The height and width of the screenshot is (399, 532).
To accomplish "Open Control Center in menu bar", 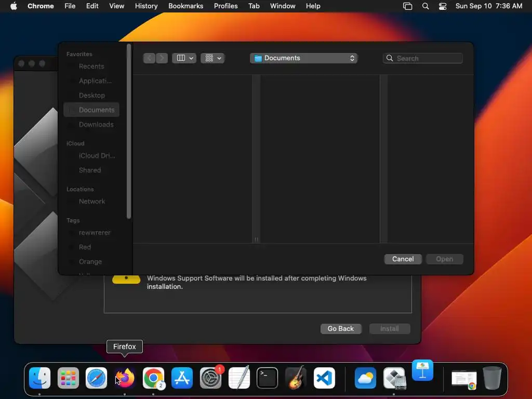I will [x=443, y=6].
